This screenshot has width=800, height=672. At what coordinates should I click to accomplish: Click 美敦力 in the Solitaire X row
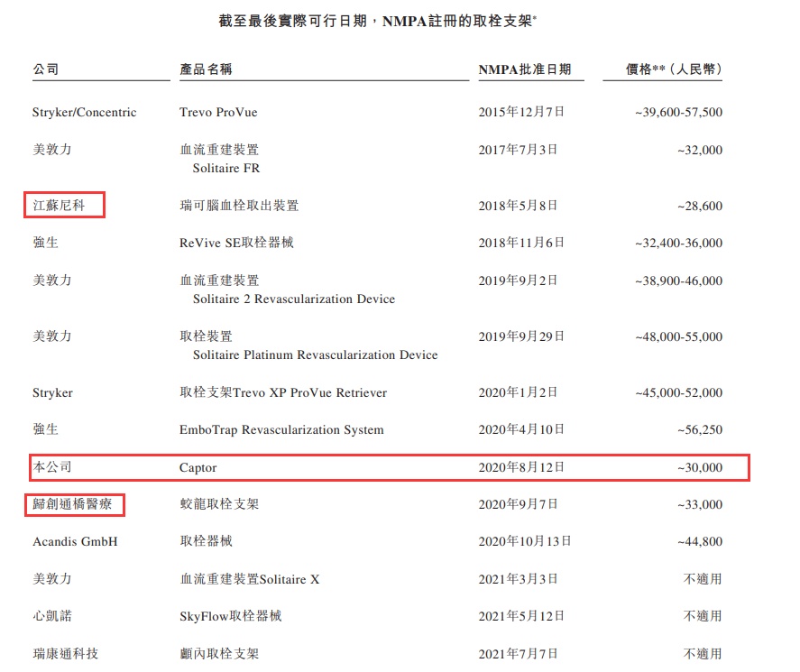click(x=52, y=578)
